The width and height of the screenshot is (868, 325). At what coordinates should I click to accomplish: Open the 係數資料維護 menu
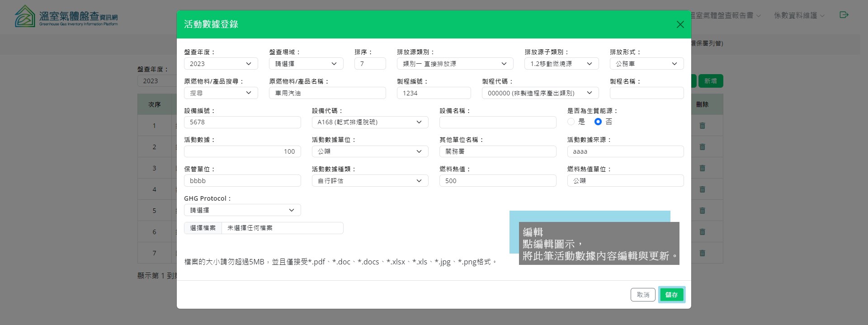click(x=799, y=15)
